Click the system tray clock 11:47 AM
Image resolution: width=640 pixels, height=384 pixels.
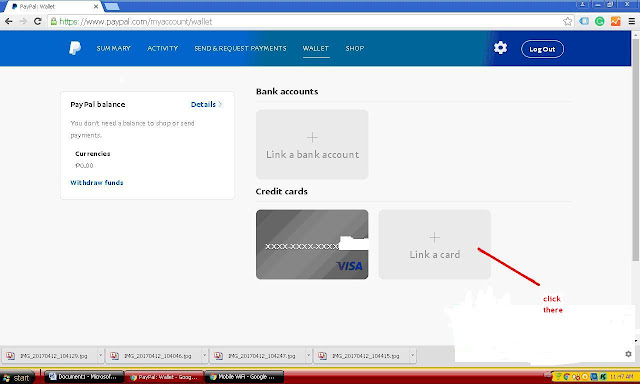point(622,377)
